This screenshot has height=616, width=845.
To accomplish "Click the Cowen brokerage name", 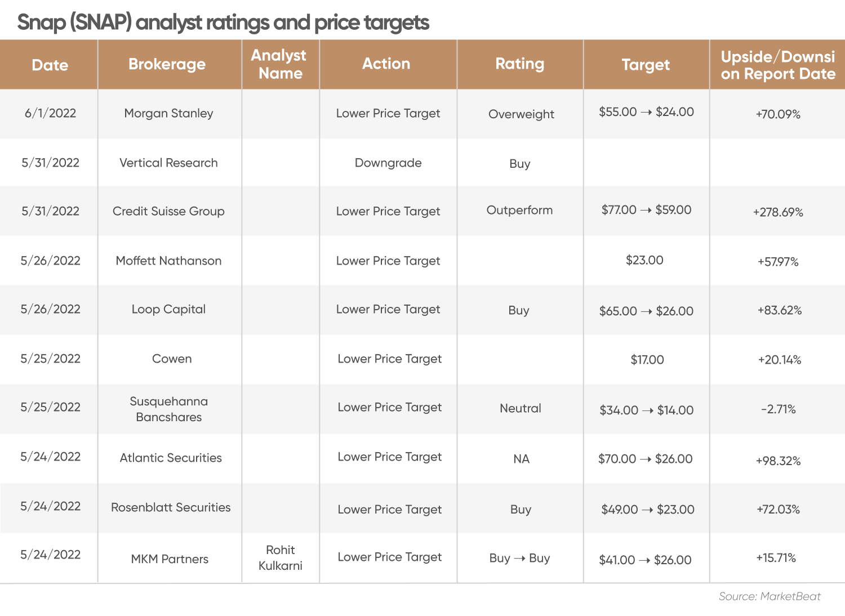I will pos(172,359).
